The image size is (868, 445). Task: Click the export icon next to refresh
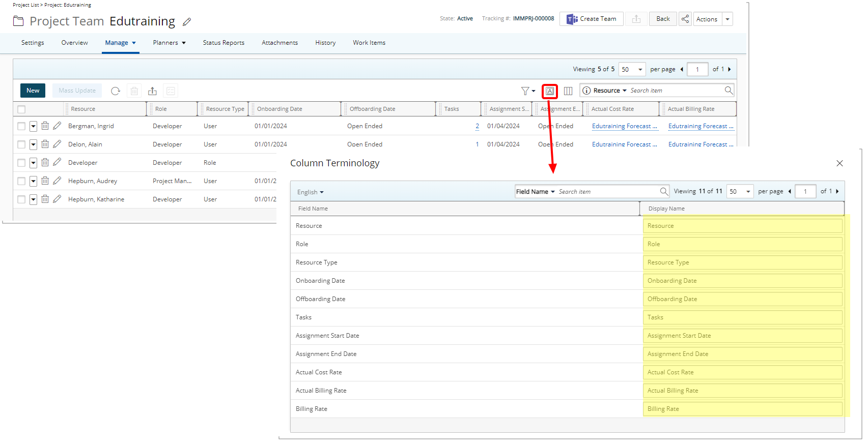152,91
